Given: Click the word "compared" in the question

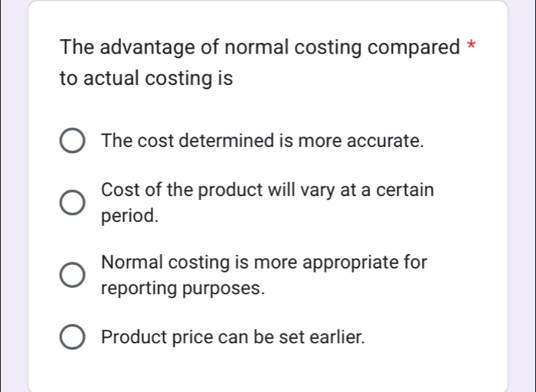Looking at the screenshot, I should [413, 47].
